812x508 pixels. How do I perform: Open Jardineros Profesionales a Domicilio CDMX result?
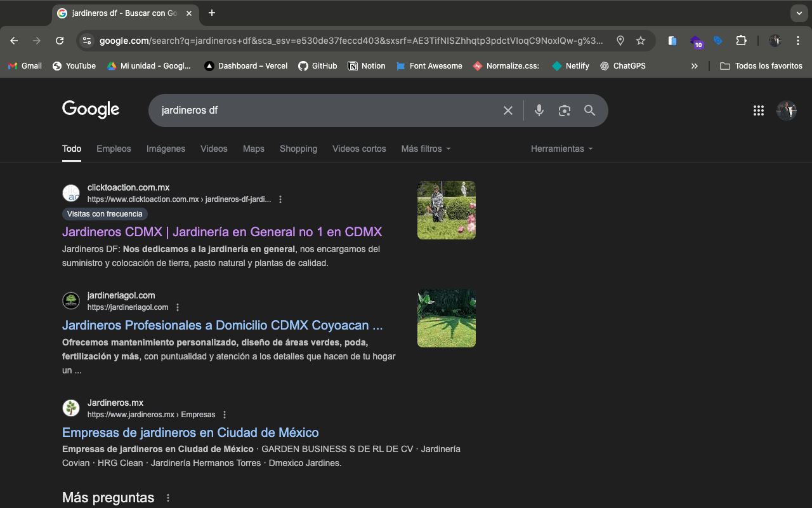coord(223,325)
